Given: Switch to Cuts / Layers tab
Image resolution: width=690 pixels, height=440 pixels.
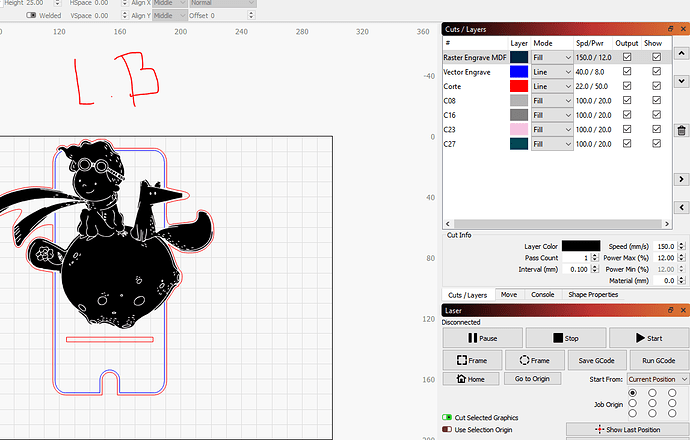Looking at the screenshot, I should click(x=467, y=295).
